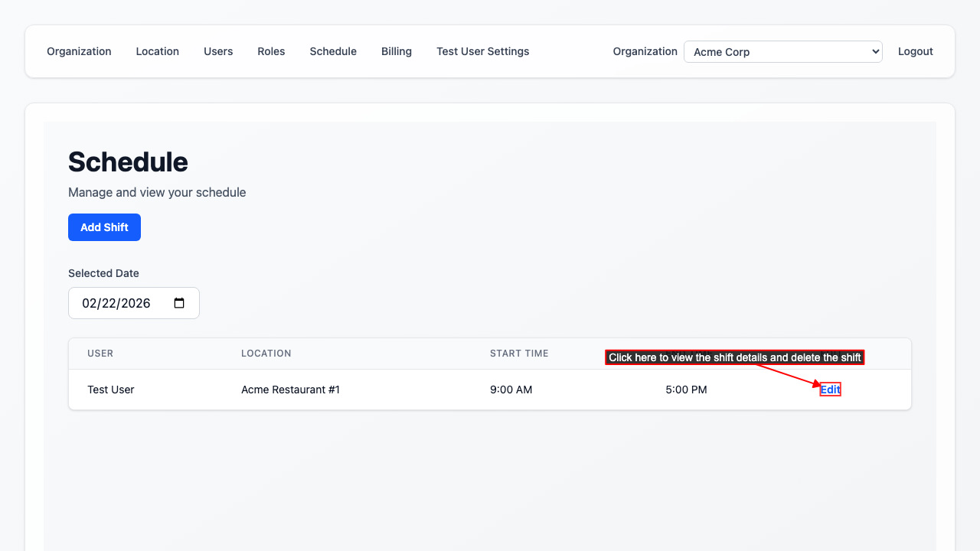Open Test User Settings in navigation
Viewport: 980px width, 551px height.
coord(482,51)
